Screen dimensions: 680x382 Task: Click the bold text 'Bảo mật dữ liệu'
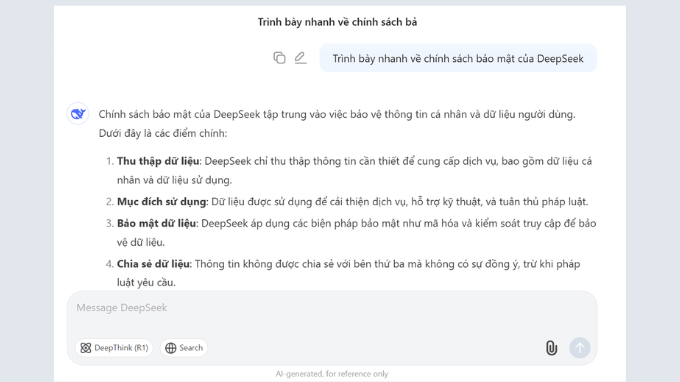(157, 224)
